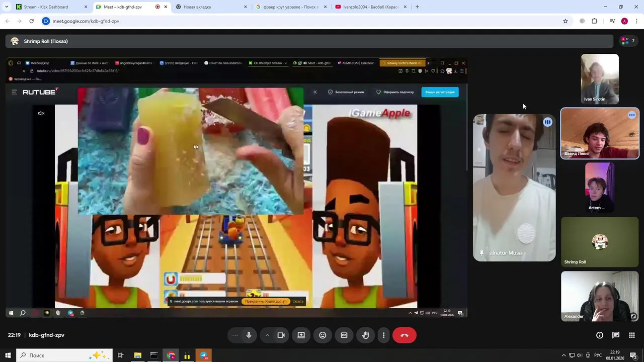The image size is (644, 362).
Task: Open Windows Start menu
Action: click(8, 355)
